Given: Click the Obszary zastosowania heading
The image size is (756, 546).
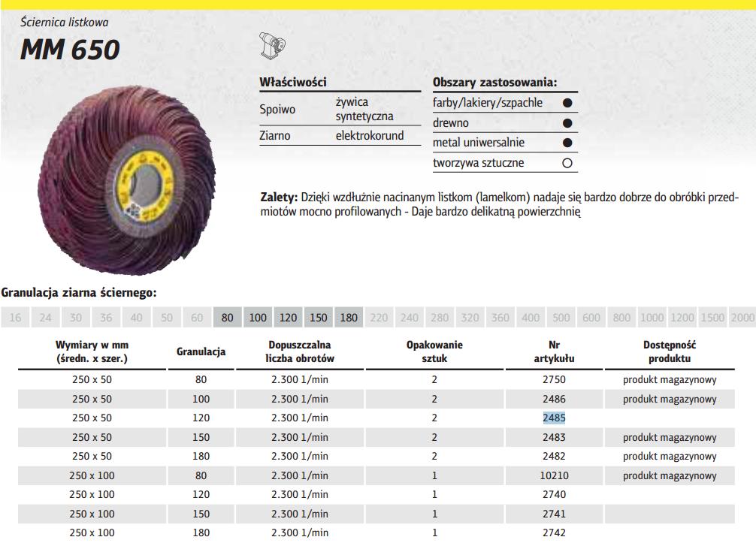Looking at the screenshot, I should (x=494, y=82).
